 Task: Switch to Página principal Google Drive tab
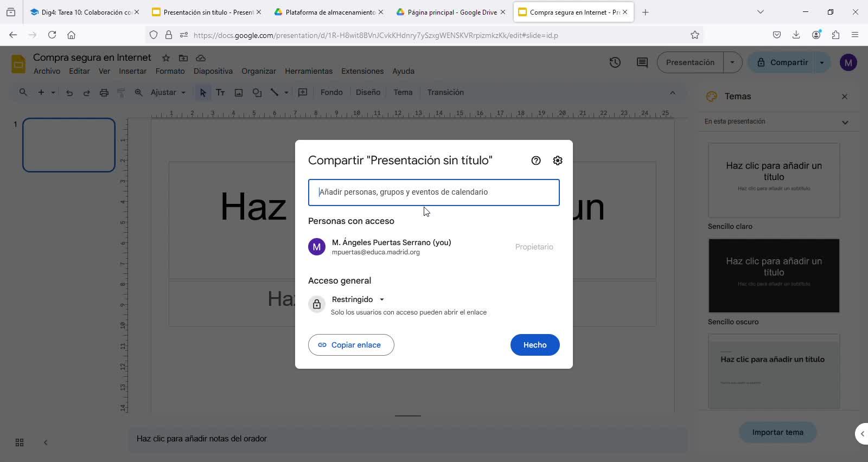(x=452, y=12)
